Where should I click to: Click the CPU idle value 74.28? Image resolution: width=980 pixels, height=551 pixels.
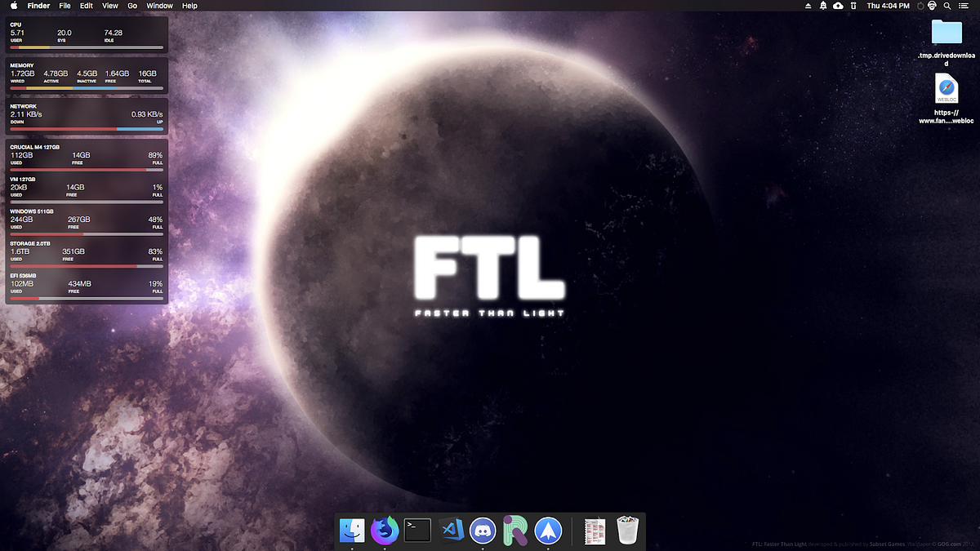(x=113, y=33)
